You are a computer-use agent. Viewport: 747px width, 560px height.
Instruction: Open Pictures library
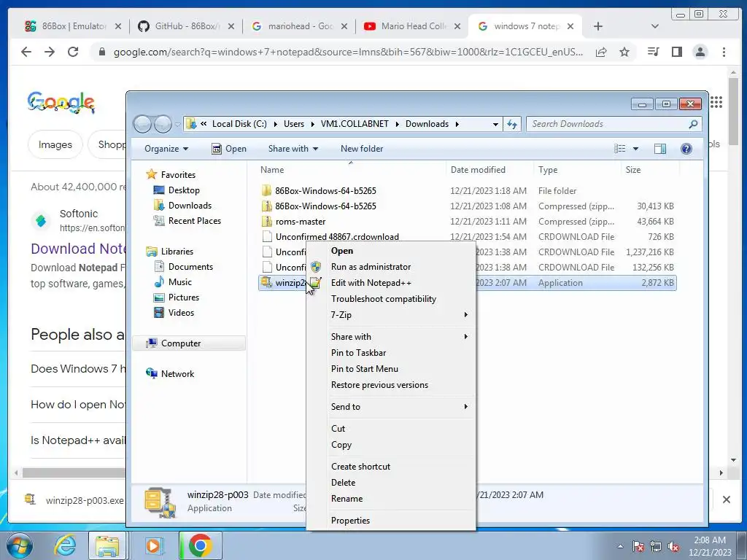click(183, 297)
